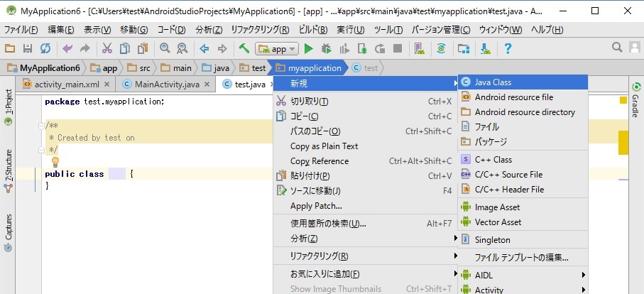This screenshot has height=294, width=644.
Task: Expand the 新規 submenu entry
Action: click(365, 84)
